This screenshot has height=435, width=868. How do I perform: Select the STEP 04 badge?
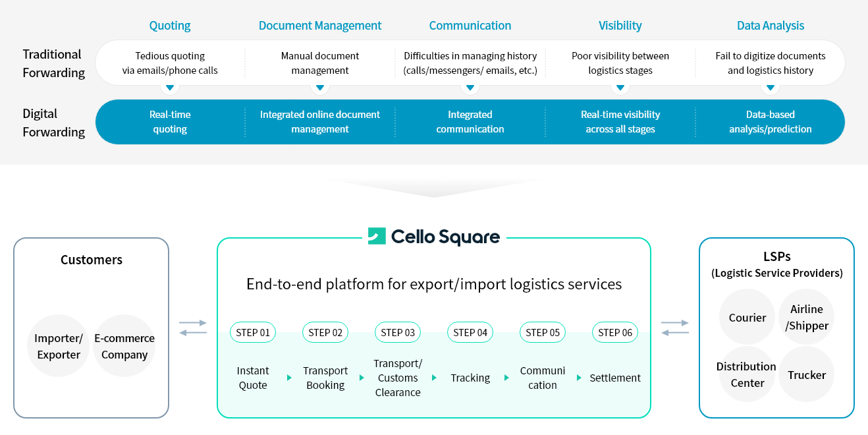[x=470, y=333]
